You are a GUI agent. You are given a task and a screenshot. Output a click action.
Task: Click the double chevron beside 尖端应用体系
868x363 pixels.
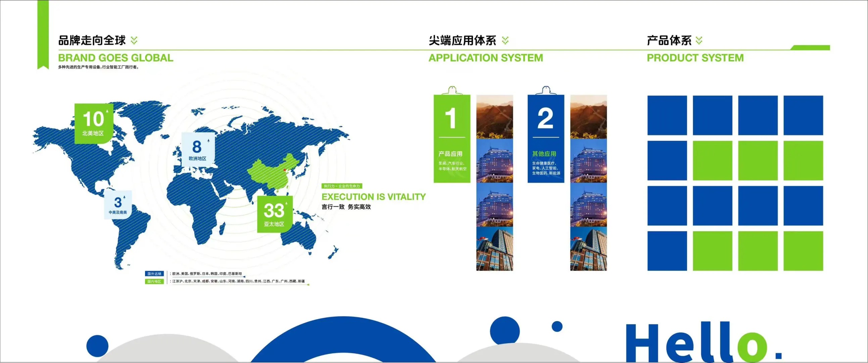coord(505,40)
